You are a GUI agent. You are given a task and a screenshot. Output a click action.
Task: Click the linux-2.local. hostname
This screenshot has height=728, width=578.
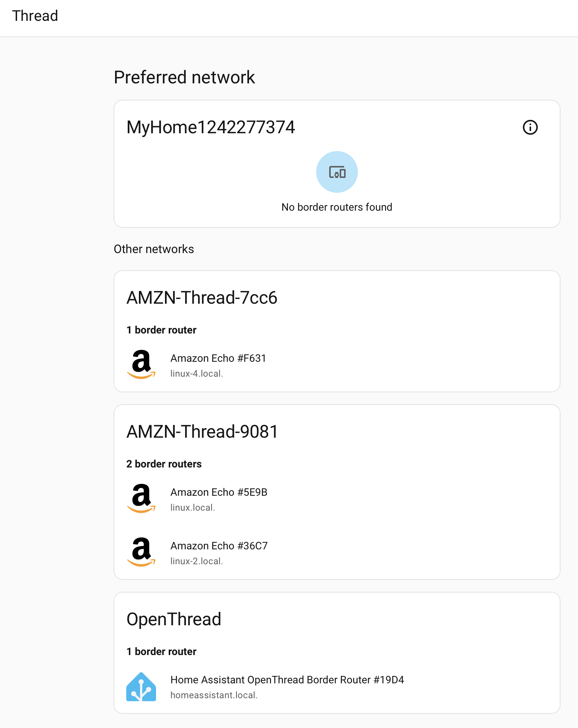point(197,561)
